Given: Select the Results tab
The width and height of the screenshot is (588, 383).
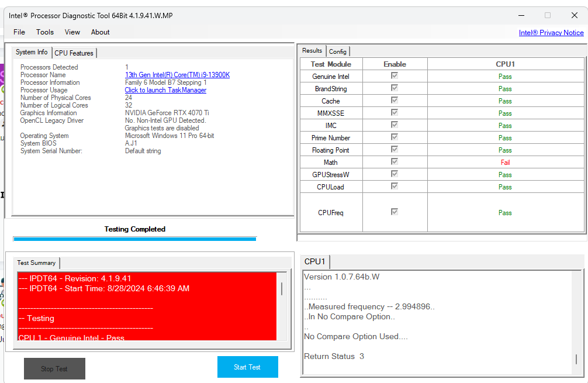Looking at the screenshot, I should point(312,51).
